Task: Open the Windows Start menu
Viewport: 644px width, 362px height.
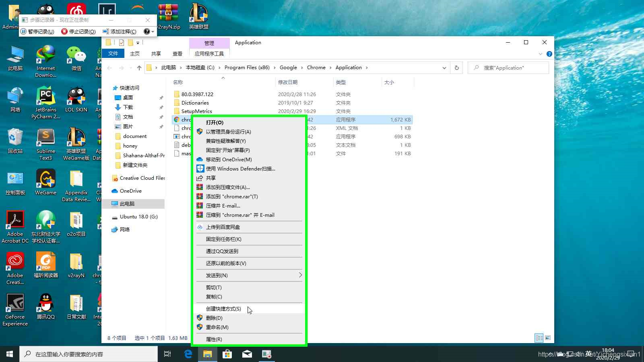Action: point(10,354)
